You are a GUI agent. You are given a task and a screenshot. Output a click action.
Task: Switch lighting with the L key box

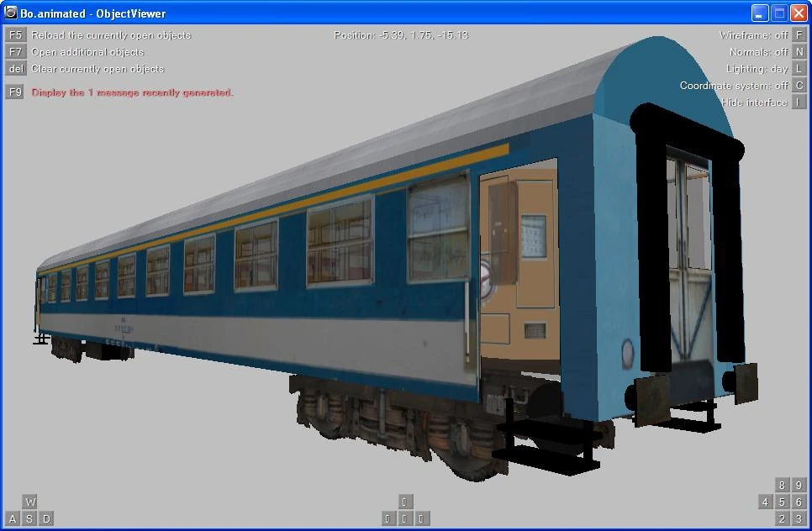tap(799, 68)
